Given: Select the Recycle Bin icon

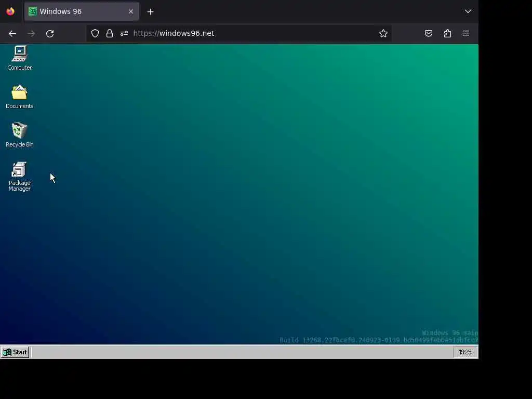Looking at the screenshot, I should pos(19,135).
